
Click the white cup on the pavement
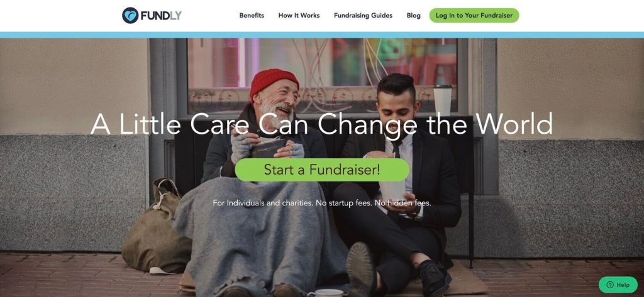[x=325, y=293]
